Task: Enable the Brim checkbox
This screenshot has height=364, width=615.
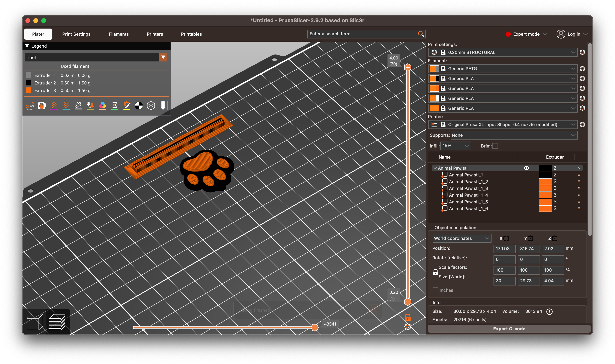Action: click(495, 146)
